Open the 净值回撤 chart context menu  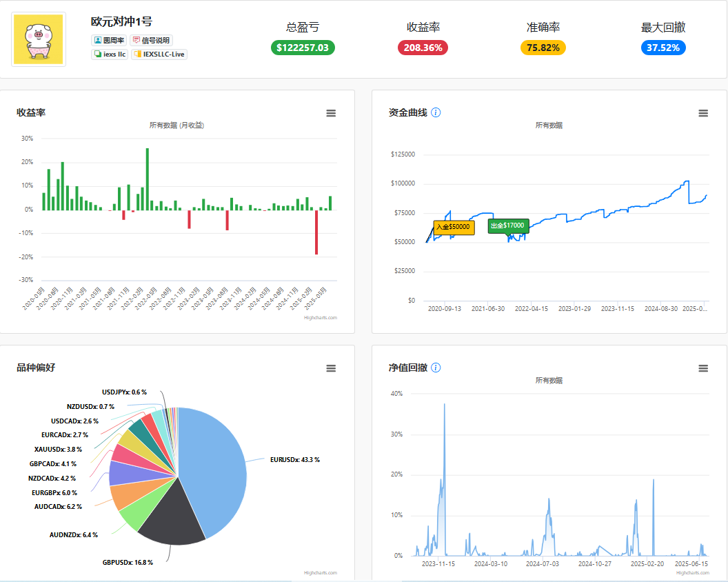coord(703,368)
